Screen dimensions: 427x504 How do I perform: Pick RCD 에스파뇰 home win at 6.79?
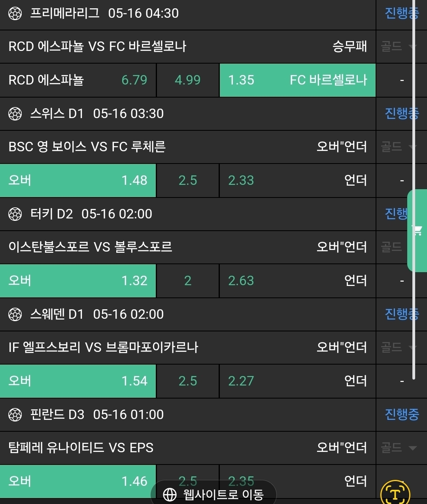(x=78, y=80)
